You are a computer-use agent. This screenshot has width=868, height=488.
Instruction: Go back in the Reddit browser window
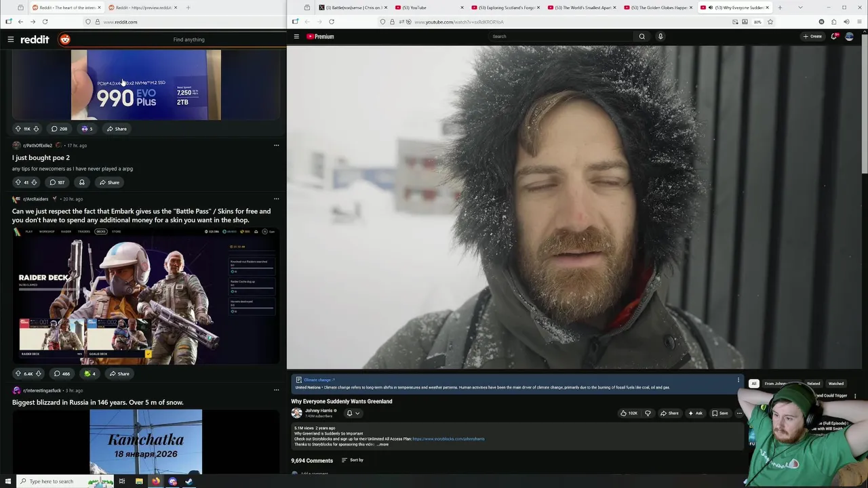pyautogui.click(x=20, y=22)
